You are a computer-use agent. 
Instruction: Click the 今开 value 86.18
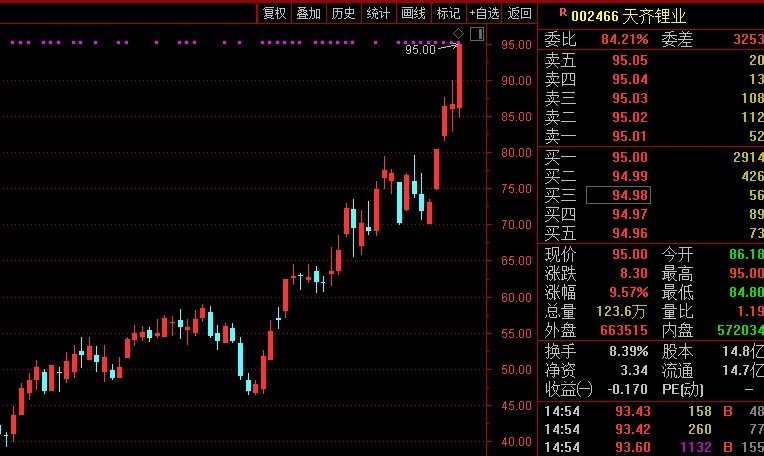pyautogui.click(x=746, y=254)
